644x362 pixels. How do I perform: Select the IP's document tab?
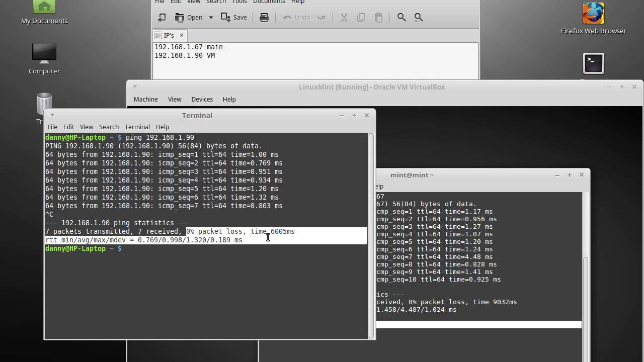point(169,35)
